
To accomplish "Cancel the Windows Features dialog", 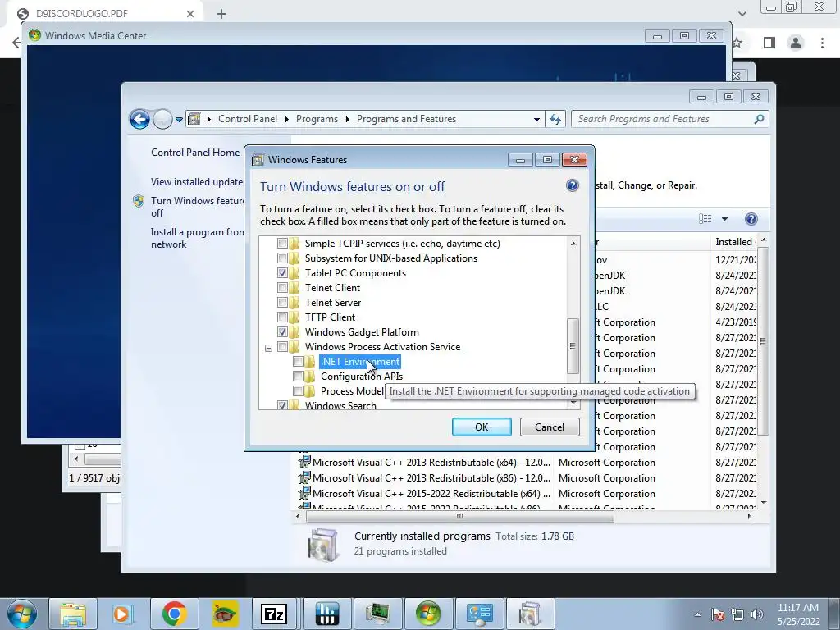I will (x=550, y=427).
